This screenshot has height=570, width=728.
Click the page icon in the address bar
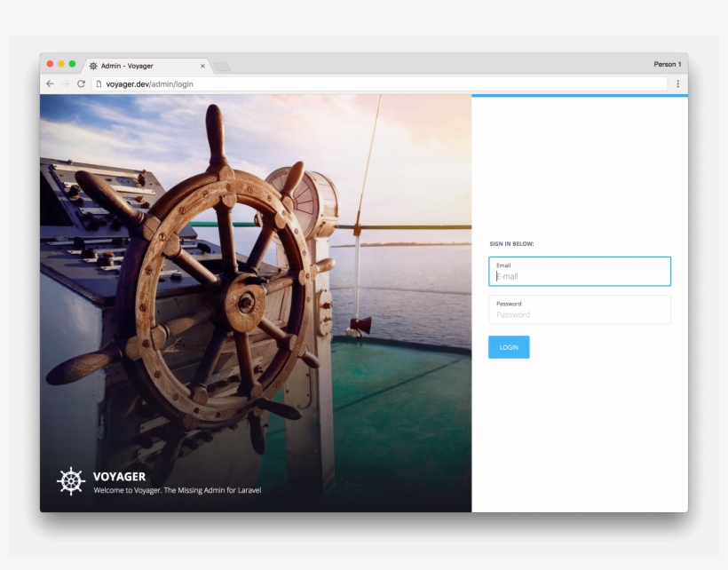point(99,83)
